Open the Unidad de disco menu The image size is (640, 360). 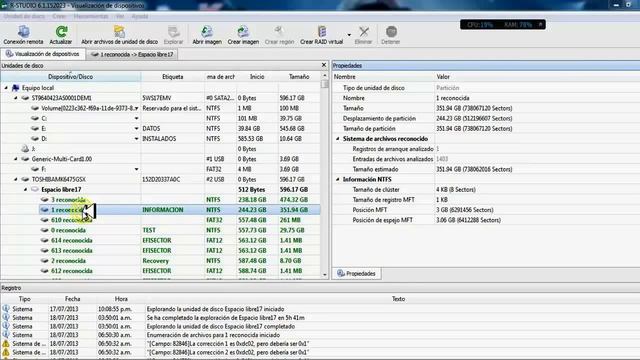point(24,16)
